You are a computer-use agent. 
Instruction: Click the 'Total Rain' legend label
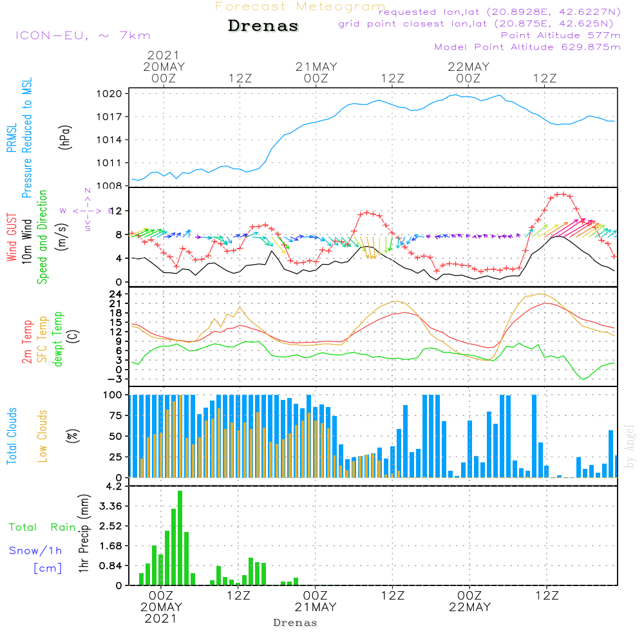pos(43,527)
